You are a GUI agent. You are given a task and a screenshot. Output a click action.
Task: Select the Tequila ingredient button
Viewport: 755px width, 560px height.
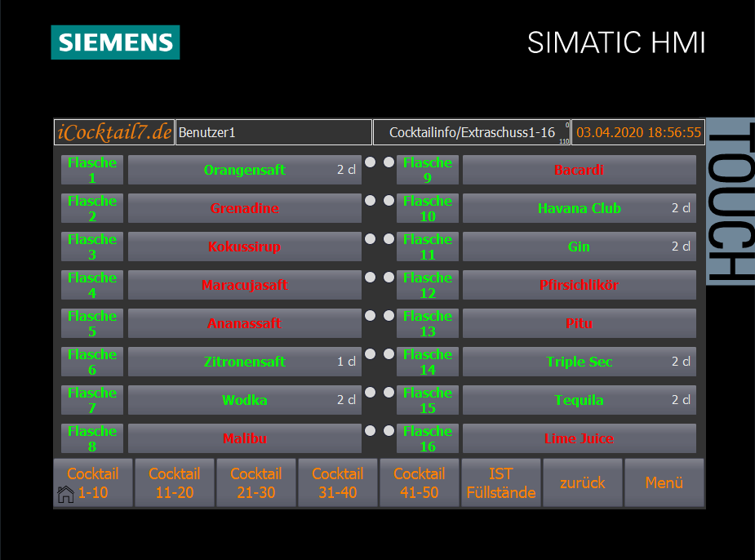(x=579, y=400)
